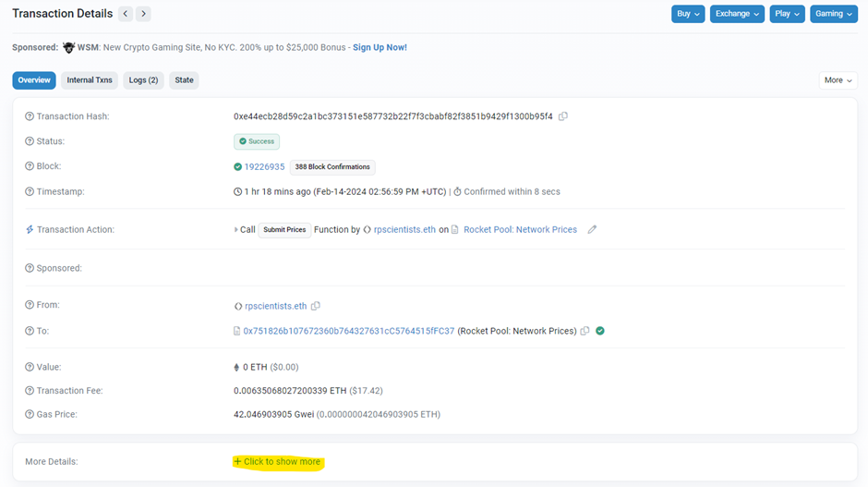Expand the More options dropdown

click(x=838, y=80)
